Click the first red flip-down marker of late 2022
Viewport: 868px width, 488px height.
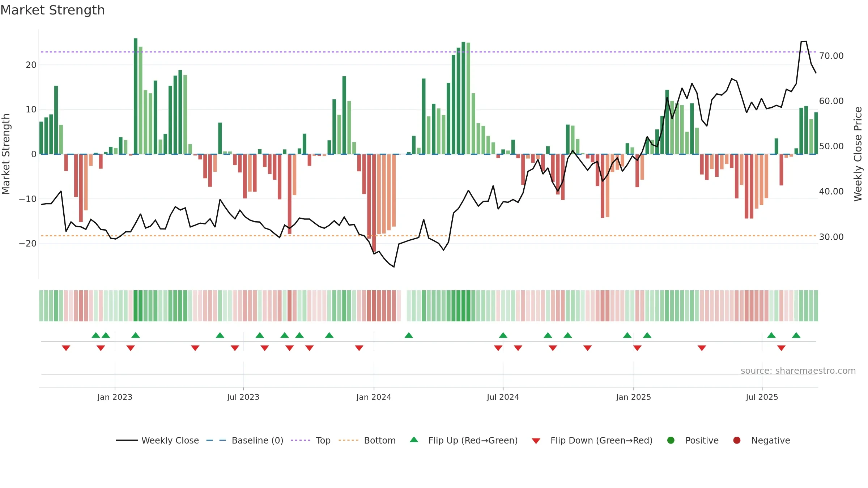(66, 348)
